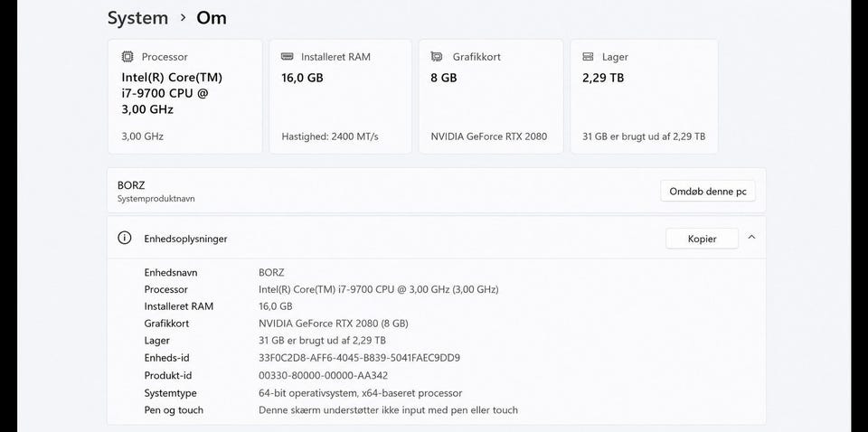Click the Systemtype value 64-bit operativsystem
Viewport: 868px width, 432px height.
click(x=361, y=393)
